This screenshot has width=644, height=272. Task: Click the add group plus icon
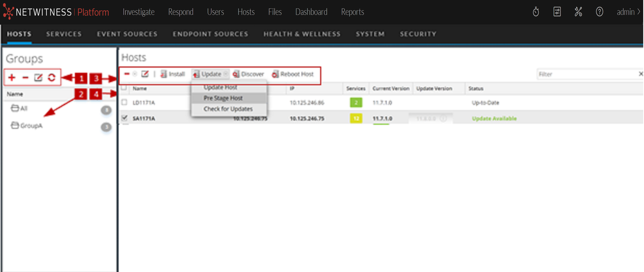tap(12, 77)
